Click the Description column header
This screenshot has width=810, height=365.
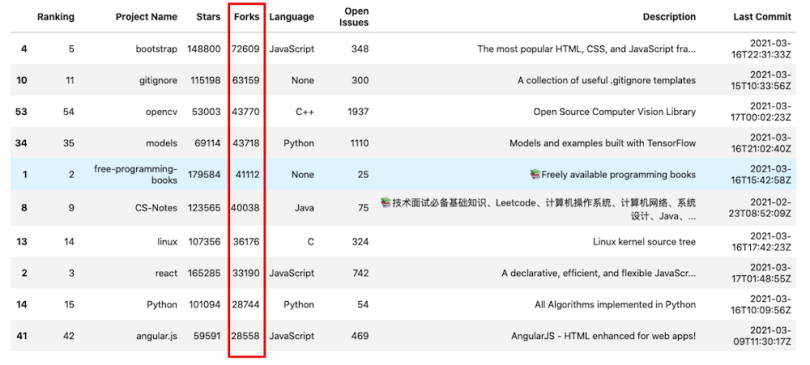point(669,17)
